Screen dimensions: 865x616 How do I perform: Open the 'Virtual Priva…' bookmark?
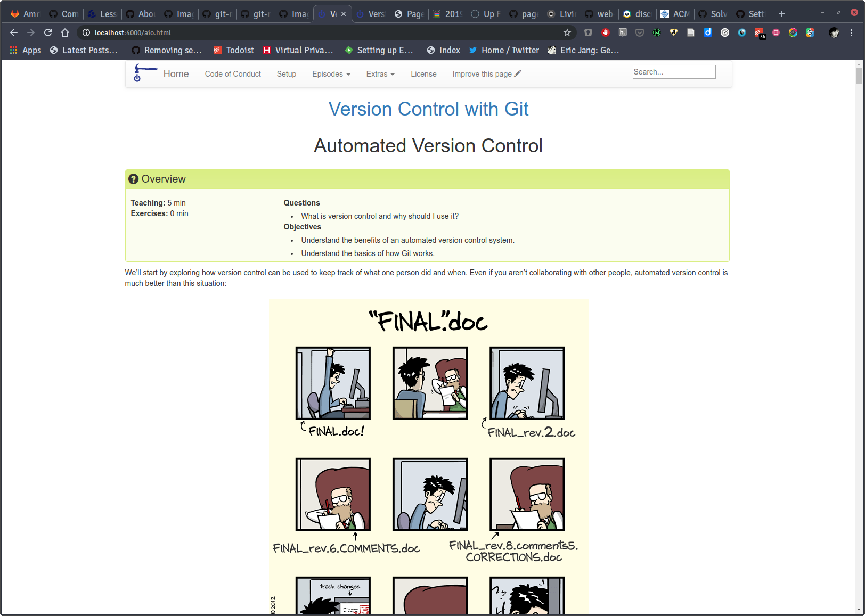point(298,50)
